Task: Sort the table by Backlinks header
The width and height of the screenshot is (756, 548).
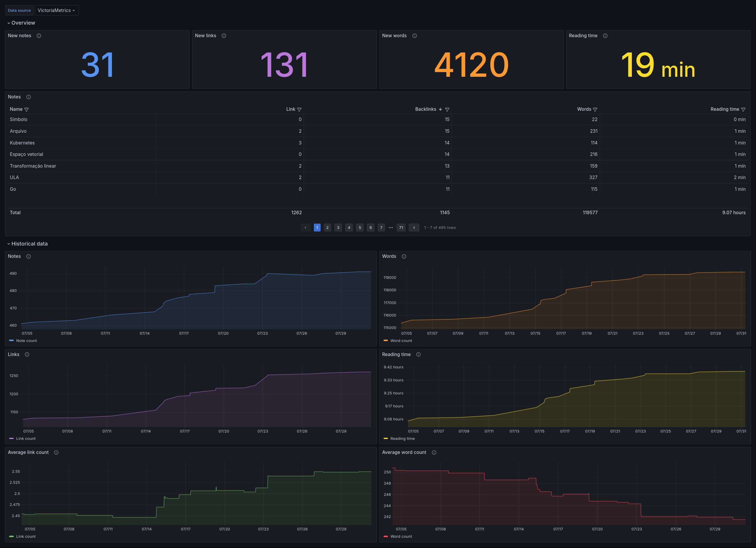Action: (425, 109)
